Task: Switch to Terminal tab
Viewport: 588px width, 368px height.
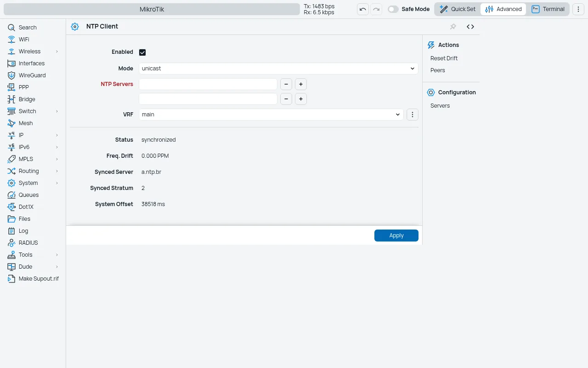Action: coord(548,9)
